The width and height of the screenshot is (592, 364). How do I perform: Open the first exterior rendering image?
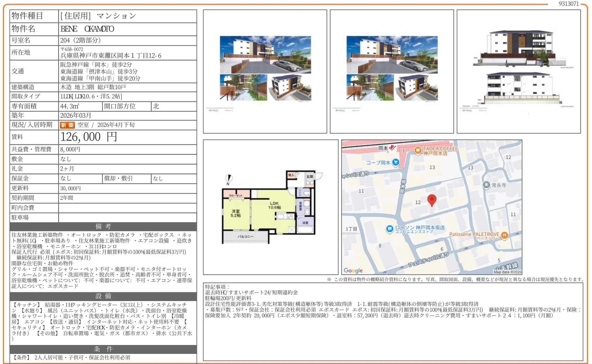265,71
